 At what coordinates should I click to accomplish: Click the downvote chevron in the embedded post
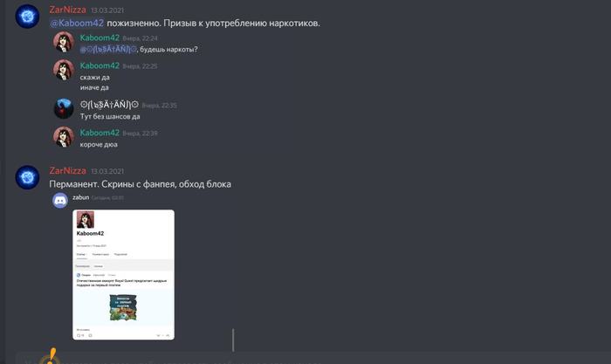158,335
